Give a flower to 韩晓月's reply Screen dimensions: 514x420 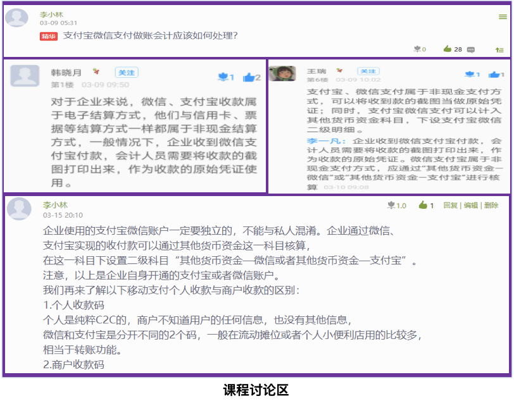(223, 77)
